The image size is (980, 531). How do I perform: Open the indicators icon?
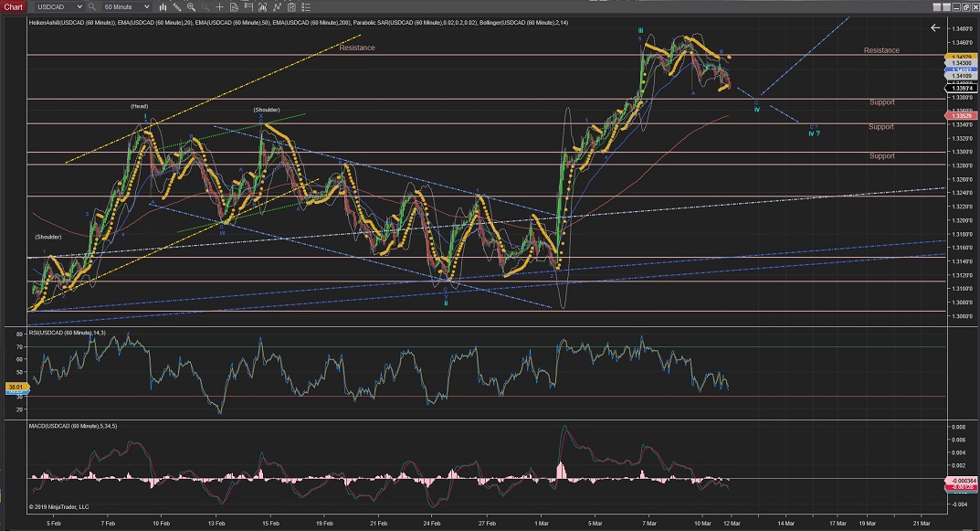pyautogui.click(x=262, y=7)
